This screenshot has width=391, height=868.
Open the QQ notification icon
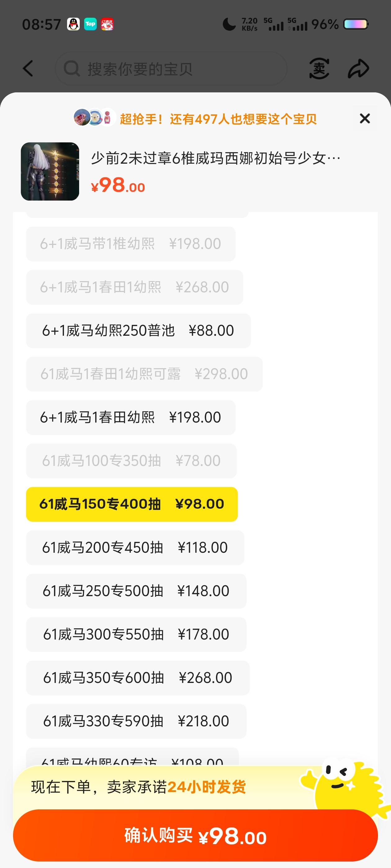click(x=73, y=24)
